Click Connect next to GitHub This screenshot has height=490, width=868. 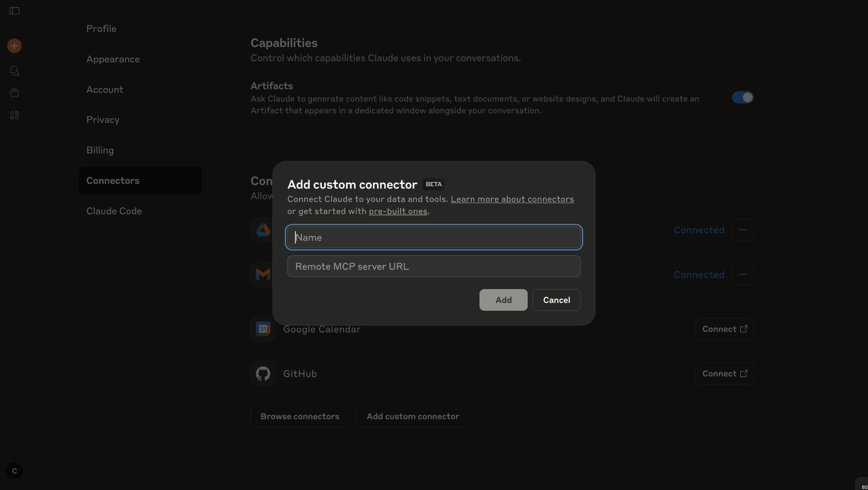(723, 373)
